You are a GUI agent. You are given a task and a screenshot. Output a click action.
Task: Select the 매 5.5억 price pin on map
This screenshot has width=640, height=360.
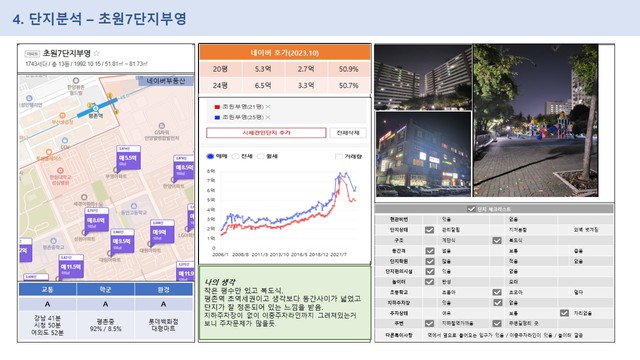click(x=128, y=158)
